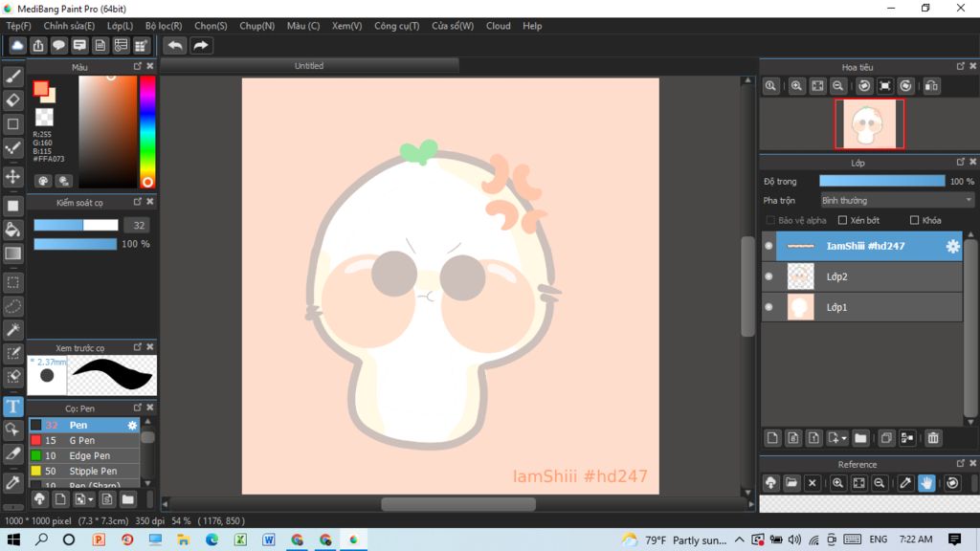Click the Redo arrow

pyautogui.click(x=201, y=46)
